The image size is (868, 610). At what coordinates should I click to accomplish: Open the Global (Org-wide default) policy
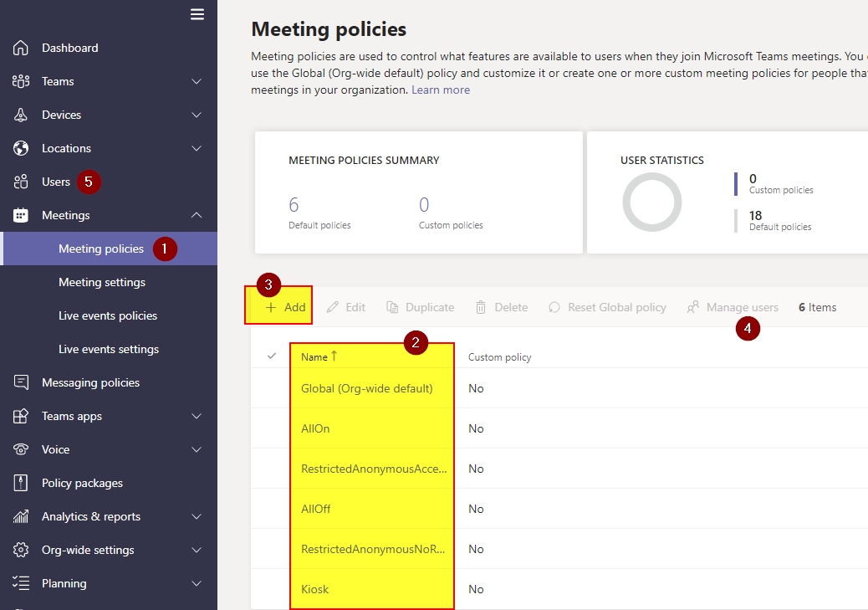[x=366, y=388]
